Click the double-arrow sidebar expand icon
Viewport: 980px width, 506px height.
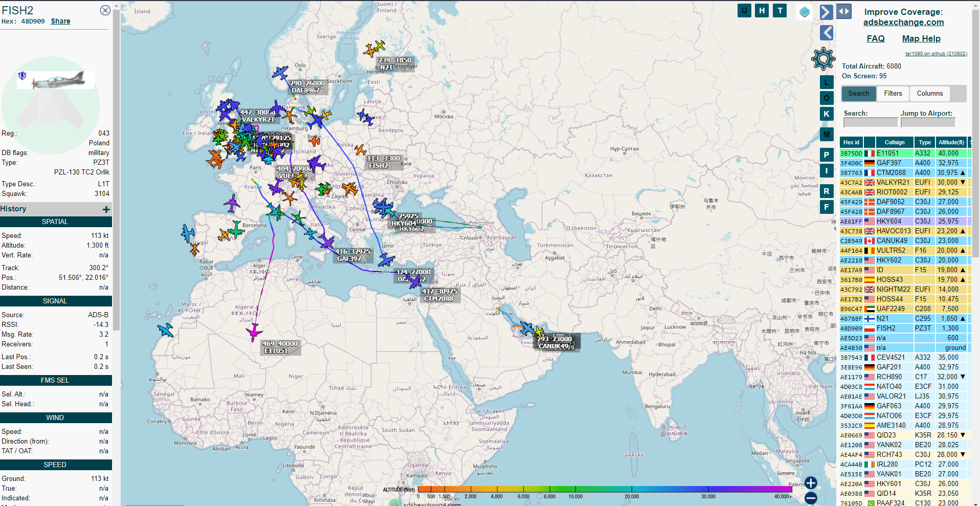point(844,11)
